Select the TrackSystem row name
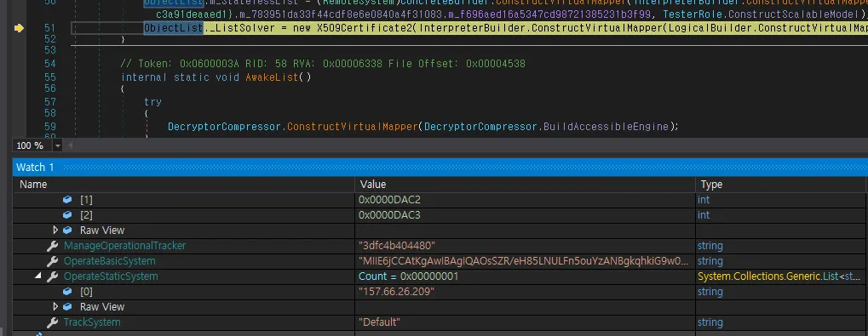Image resolution: width=868 pixels, height=336 pixels. (92, 322)
